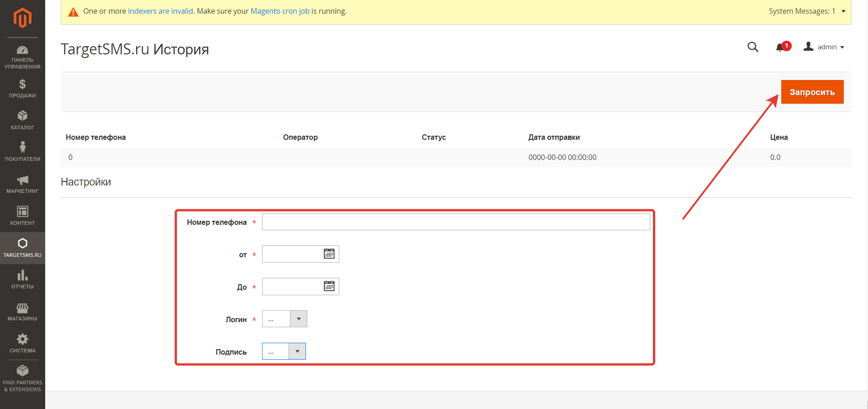Open the Магазины stores section
The height and width of the screenshot is (409, 868).
tap(22, 312)
